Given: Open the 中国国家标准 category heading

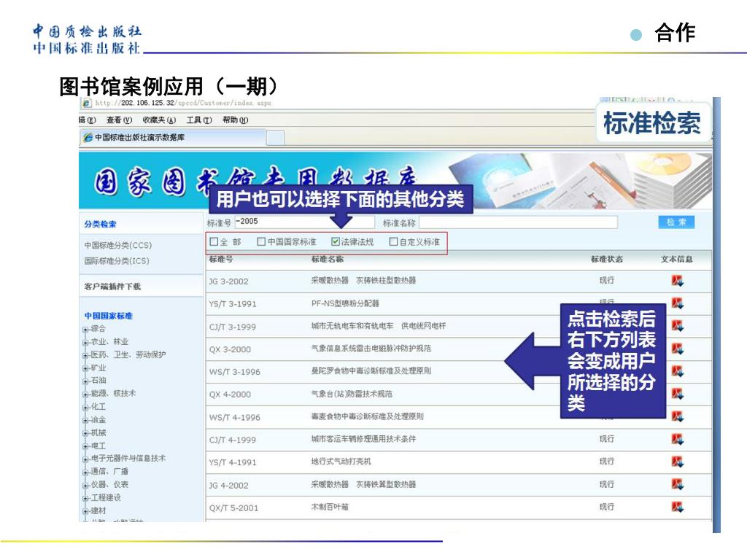Looking at the screenshot, I should point(109,316).
